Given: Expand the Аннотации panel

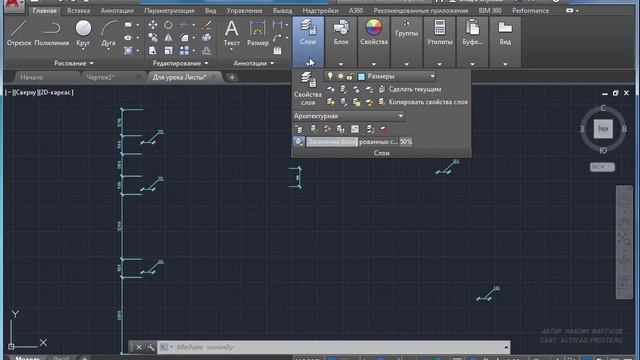Looking at the screenshot, I should pos(253,63).
